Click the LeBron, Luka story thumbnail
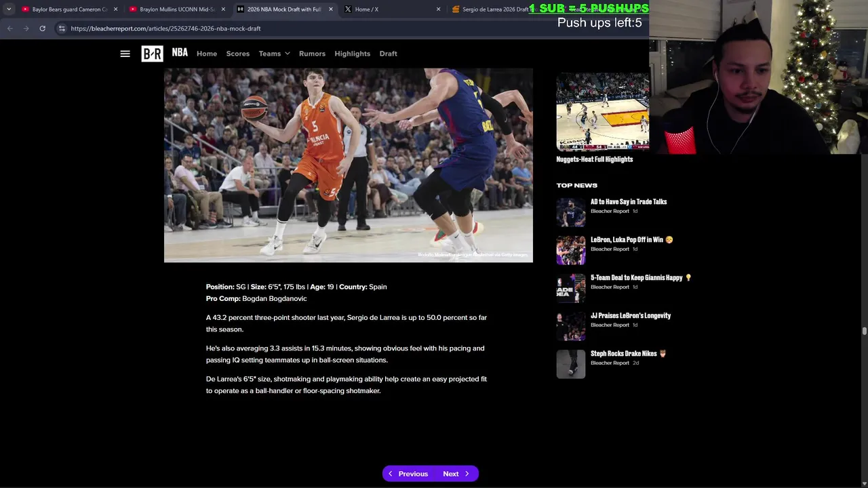This screenshot has width=868, height=488. [x=571, y=250]
